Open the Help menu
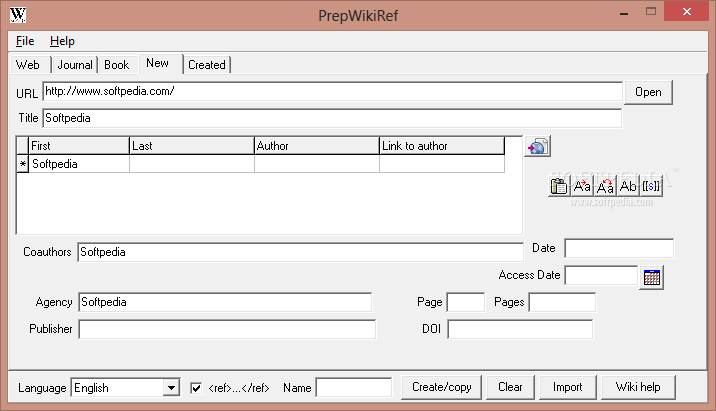 pos(62,41)
